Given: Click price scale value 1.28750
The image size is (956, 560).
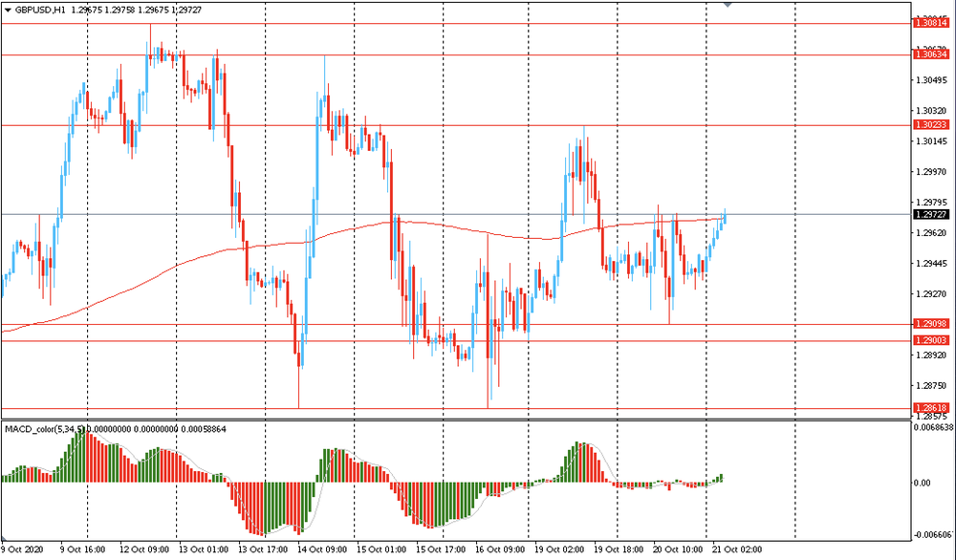Looking at the screenshot, I should (932, 386).
